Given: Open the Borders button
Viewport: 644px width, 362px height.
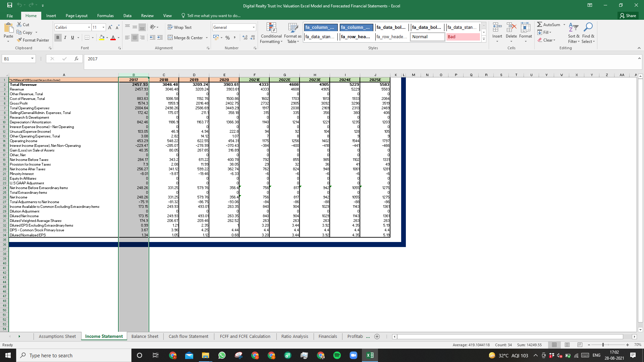Looking at the screenshot, I should coord(87,38).
